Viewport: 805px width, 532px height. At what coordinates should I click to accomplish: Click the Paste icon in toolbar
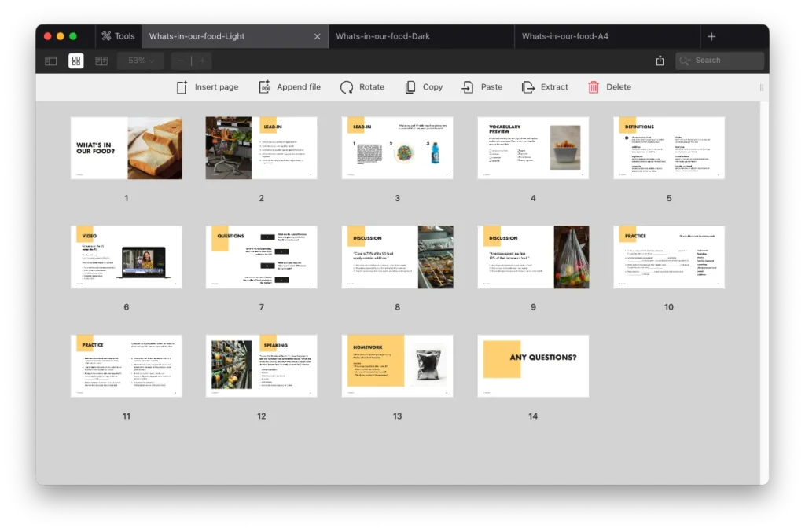[x=468, y=87]
